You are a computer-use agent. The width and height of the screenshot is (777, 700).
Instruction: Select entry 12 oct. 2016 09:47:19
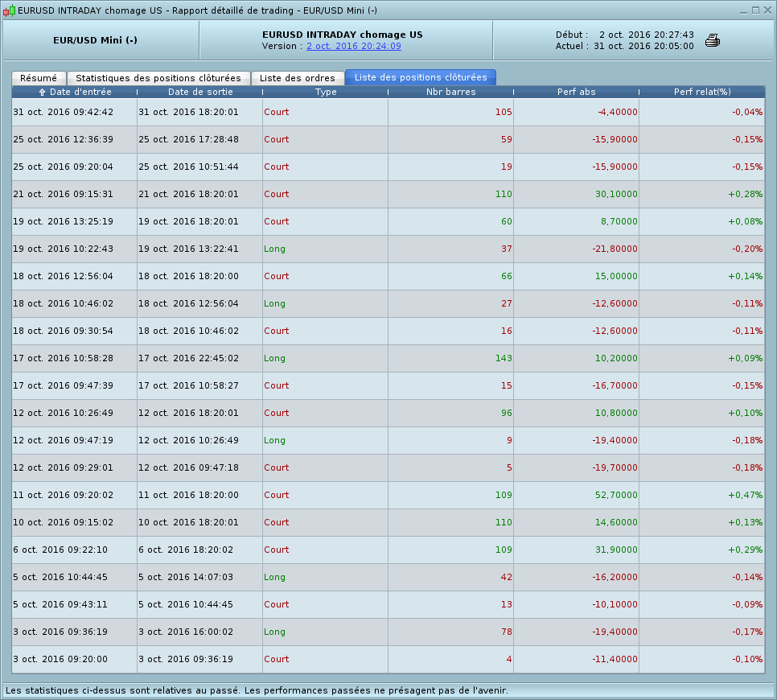[x=64, y=440]
